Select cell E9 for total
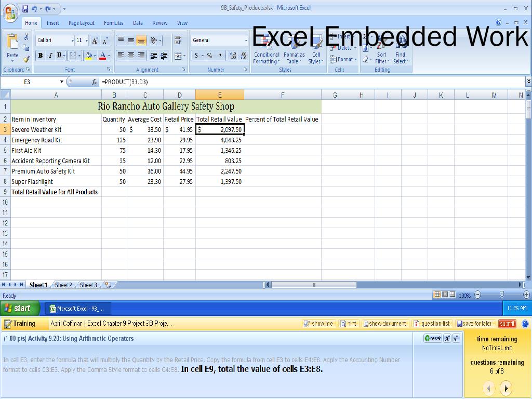The width and height of the screenshot is (532, 399). [220, 192]
